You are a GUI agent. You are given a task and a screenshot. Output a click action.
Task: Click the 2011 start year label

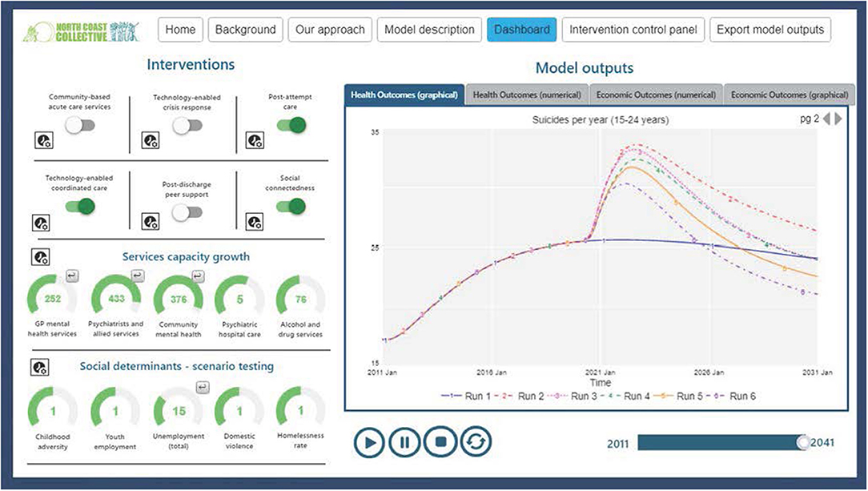[618, 444]
